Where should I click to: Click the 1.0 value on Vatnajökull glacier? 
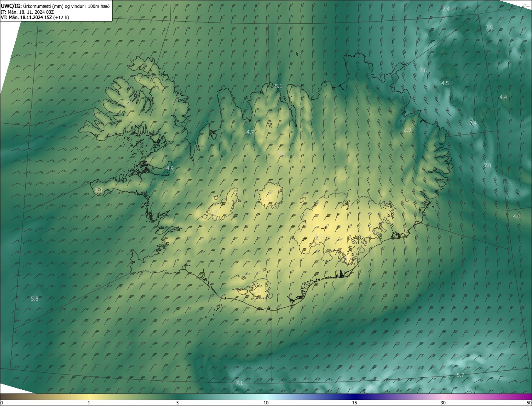(318, 235)
